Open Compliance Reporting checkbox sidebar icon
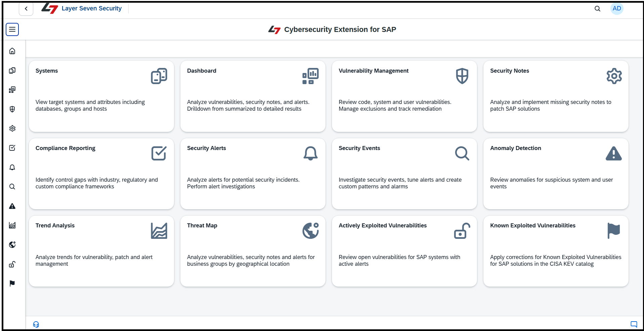Viewport: 644px width, 331px height. [12, 148]
